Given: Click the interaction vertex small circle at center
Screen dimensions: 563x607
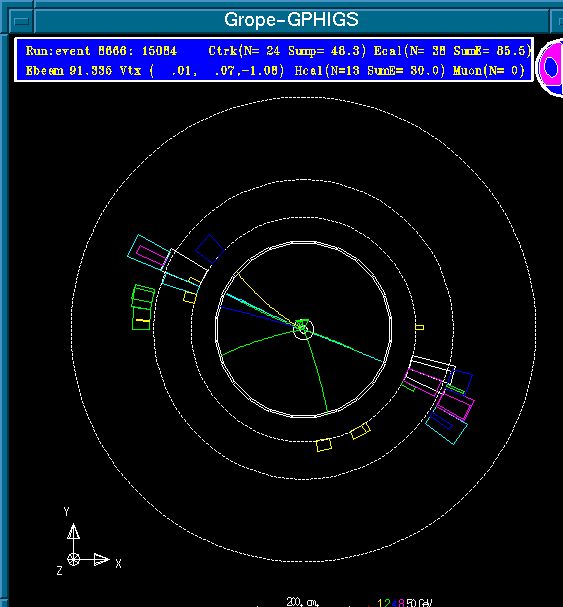Looking at the screenshot, I should click(303, 329).
